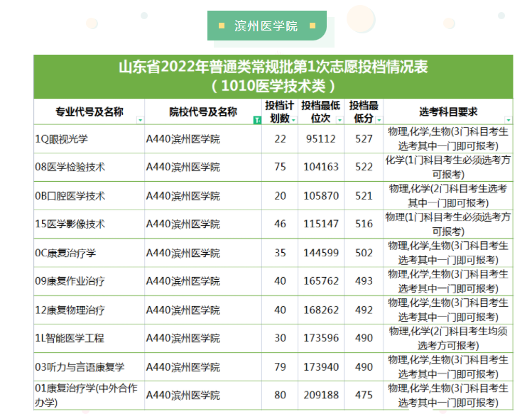Select rank value 104163

click(321, 167)
